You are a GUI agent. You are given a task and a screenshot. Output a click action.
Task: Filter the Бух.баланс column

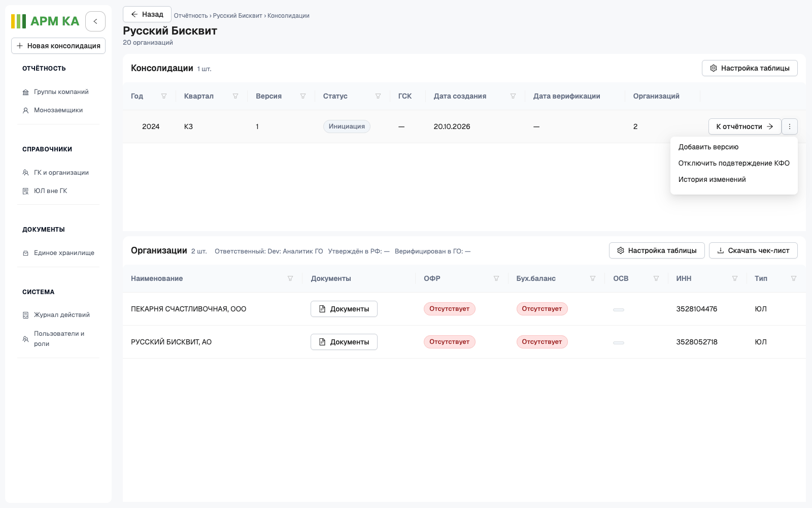593,278
